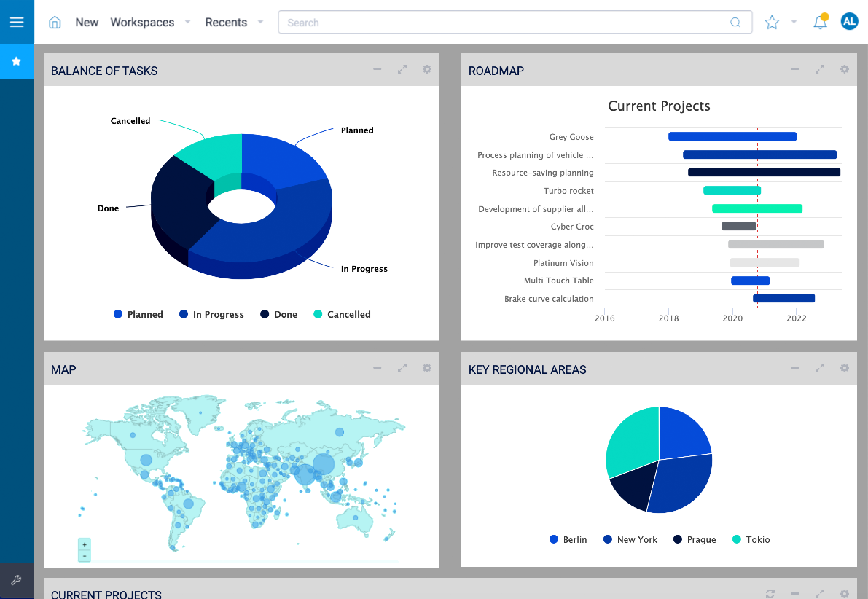This screenshot has width=868, height=599.
Task: Expand the Recents dropdown arrow
Action: coord(260,23)
